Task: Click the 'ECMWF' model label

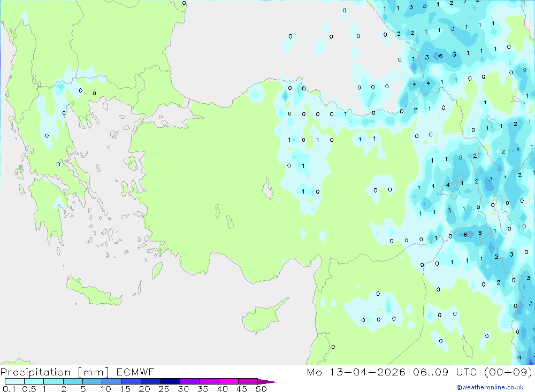Action: point(135,372)
